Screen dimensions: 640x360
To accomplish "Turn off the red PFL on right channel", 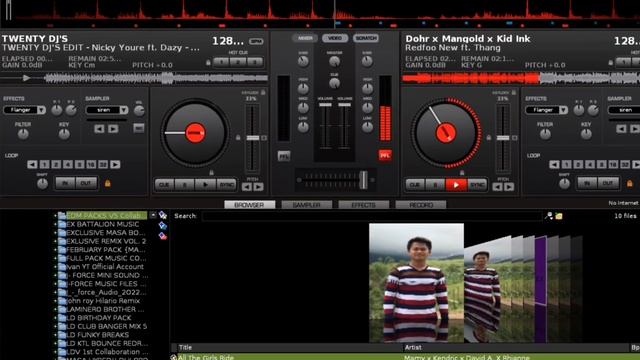I will click(384, 155).
